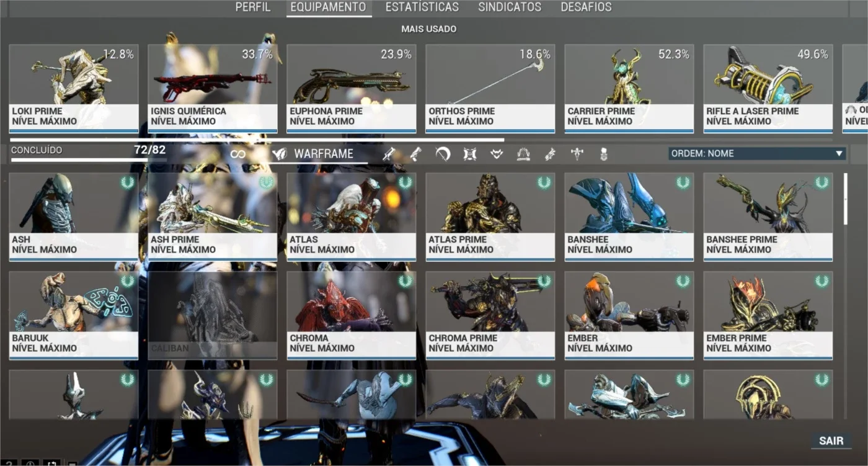Click the 72/82 completion count
This screenshot has width=868, height=466.
(150, 150)
